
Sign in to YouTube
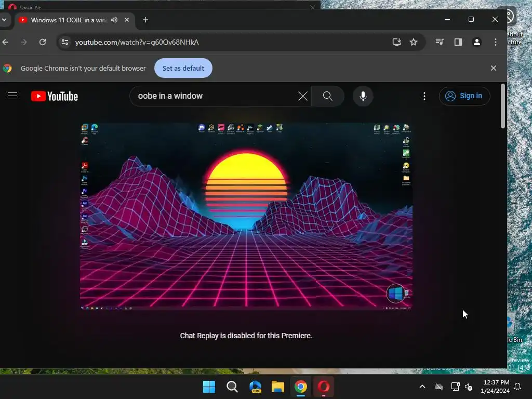[x=464, y=96]
